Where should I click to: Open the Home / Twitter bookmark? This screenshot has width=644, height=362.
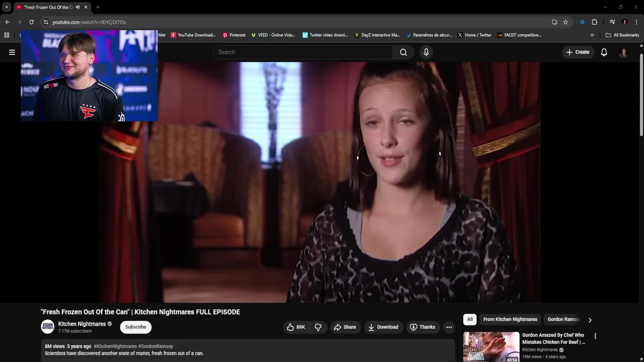[x=474, y=35]
